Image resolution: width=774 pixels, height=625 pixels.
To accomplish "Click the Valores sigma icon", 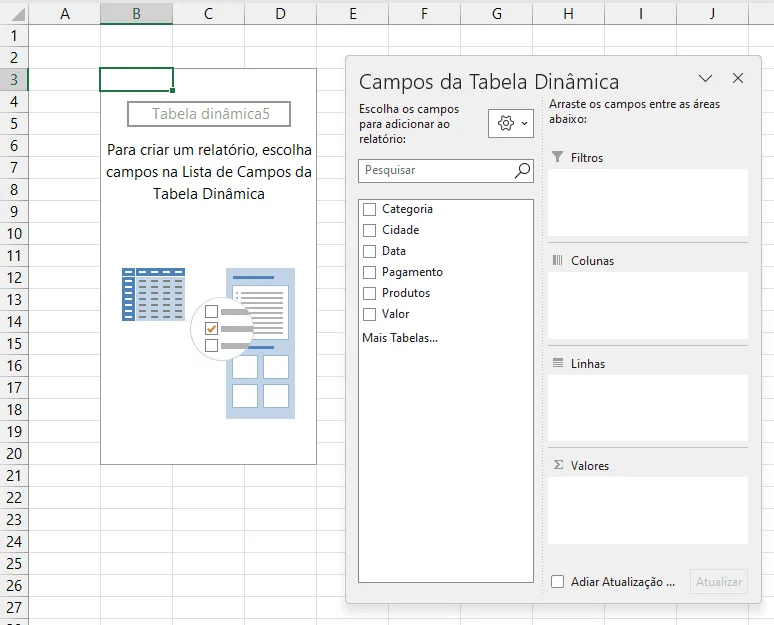I will 558,465.
